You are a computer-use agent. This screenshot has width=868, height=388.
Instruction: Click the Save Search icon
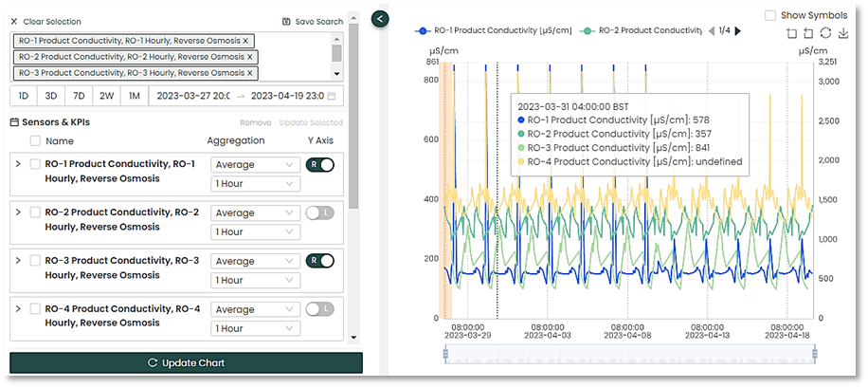pyautogui.click(x=287, y=21)
